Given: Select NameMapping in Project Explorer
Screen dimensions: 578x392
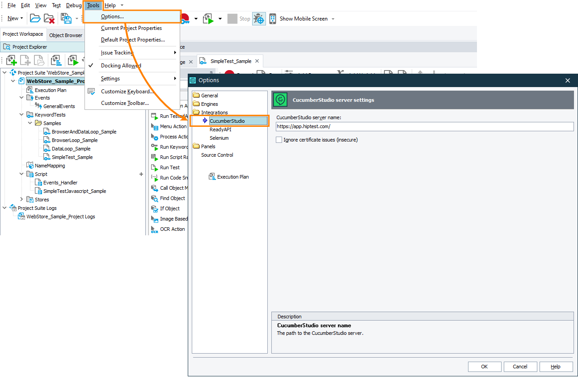Looking at the screenshot, I should point(50,166).
